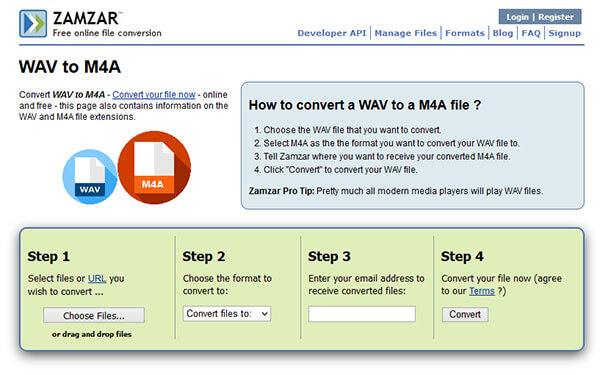Click the 'Zamzar Pro Tip:' text
This screenshot has height=375, width=600.
[281, 191]
